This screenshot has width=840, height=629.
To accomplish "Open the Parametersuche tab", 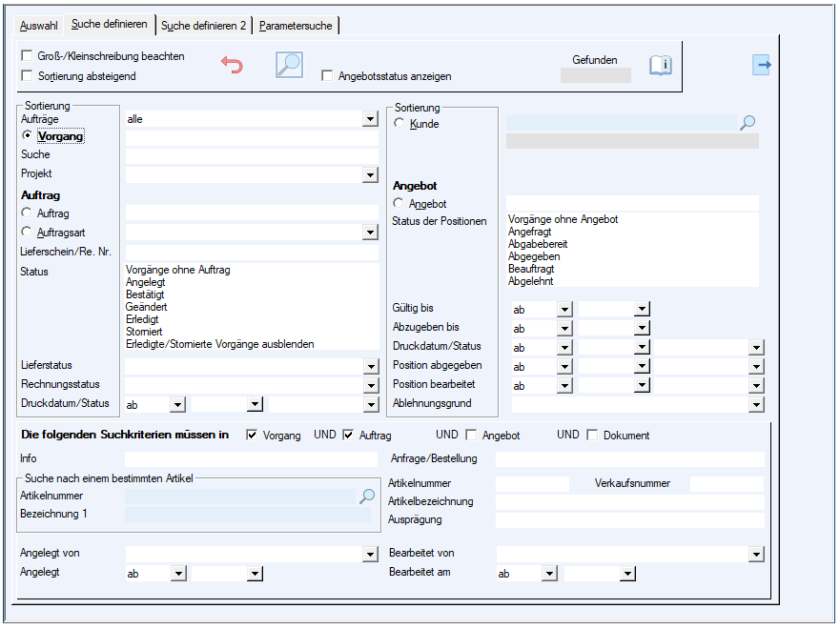I will coord(296,26).
